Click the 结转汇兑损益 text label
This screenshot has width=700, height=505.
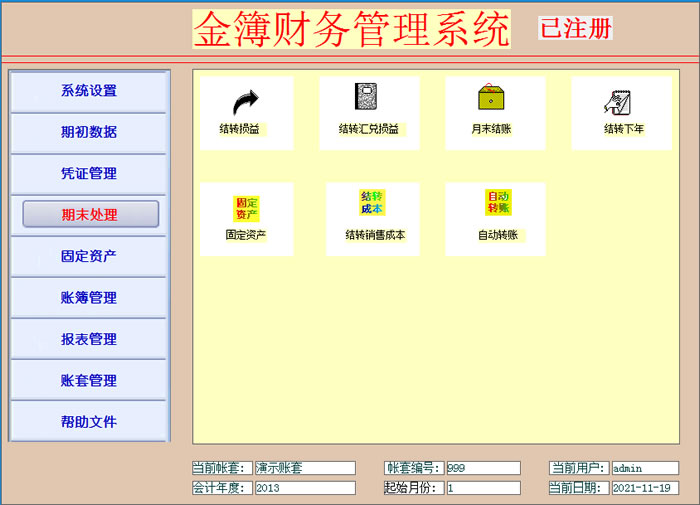tap(369, 129)
